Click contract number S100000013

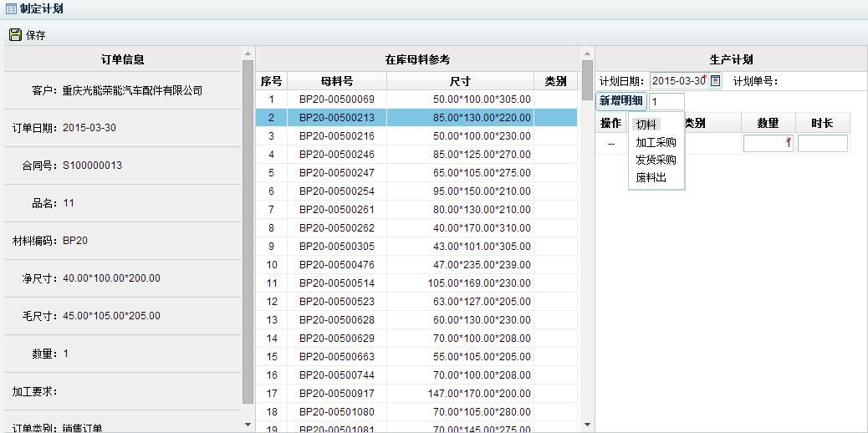tap(93, 166)
